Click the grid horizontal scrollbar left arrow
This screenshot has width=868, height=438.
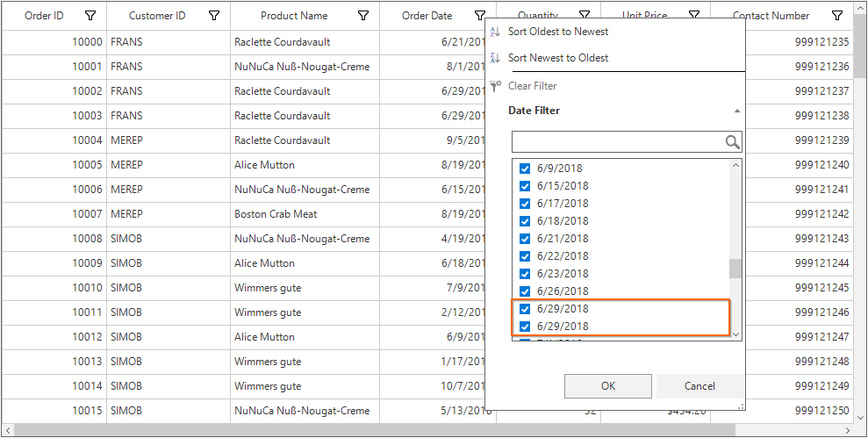(8, 430)
